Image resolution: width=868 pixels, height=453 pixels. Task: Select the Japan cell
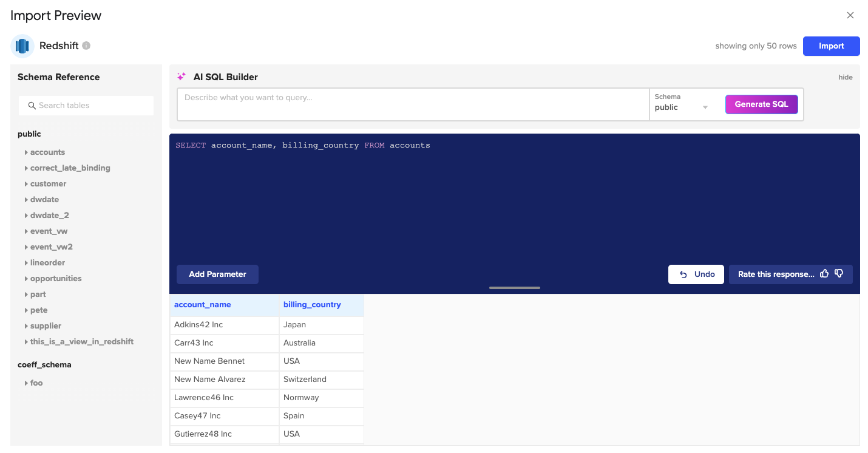pyautogui.click(x=322, y=325)
